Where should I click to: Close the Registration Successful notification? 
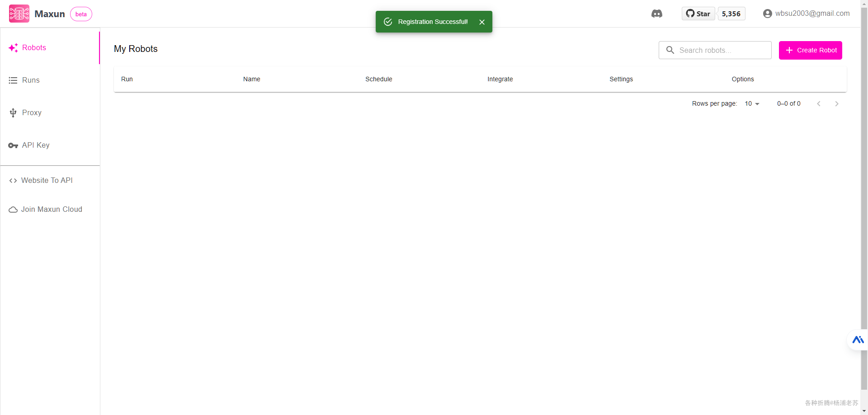click(482, 22)
